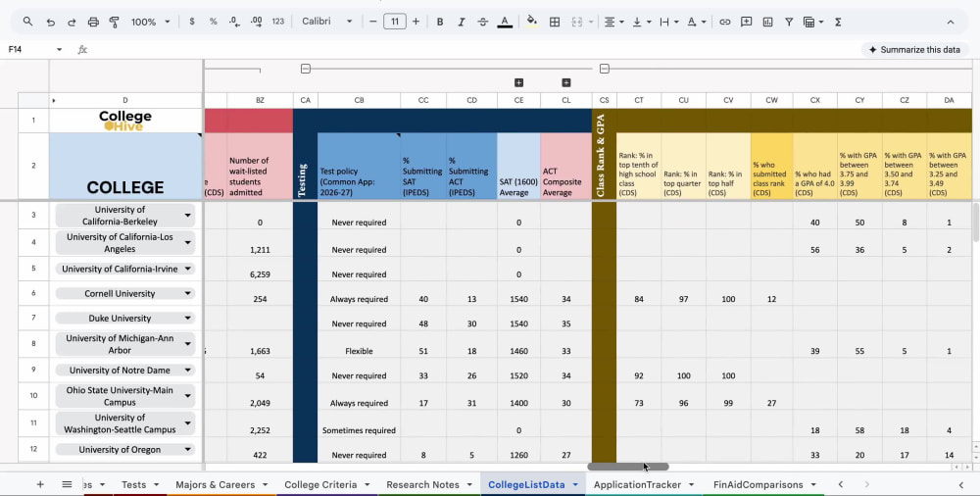Create a filter
The image size is (980, 496).
(x=789, y=22)
